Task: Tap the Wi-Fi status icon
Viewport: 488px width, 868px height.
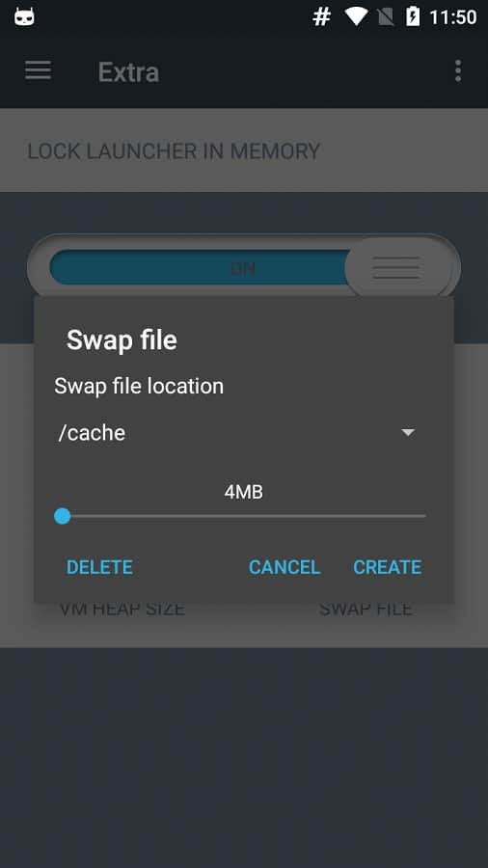Action: [x=356, y=17]
